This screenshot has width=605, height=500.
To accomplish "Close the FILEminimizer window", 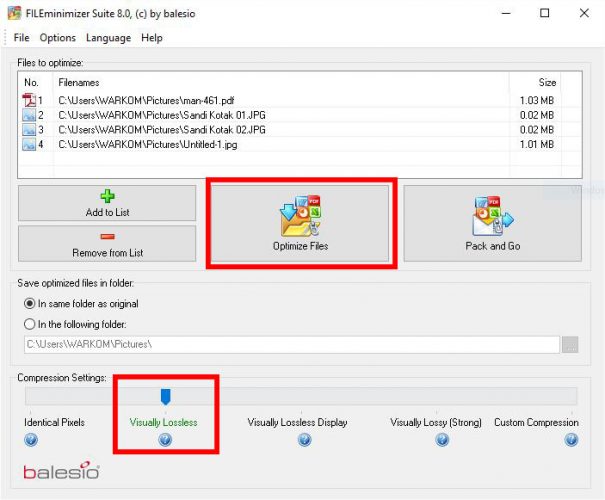I will pyautogui.click(x=584, y=13).
